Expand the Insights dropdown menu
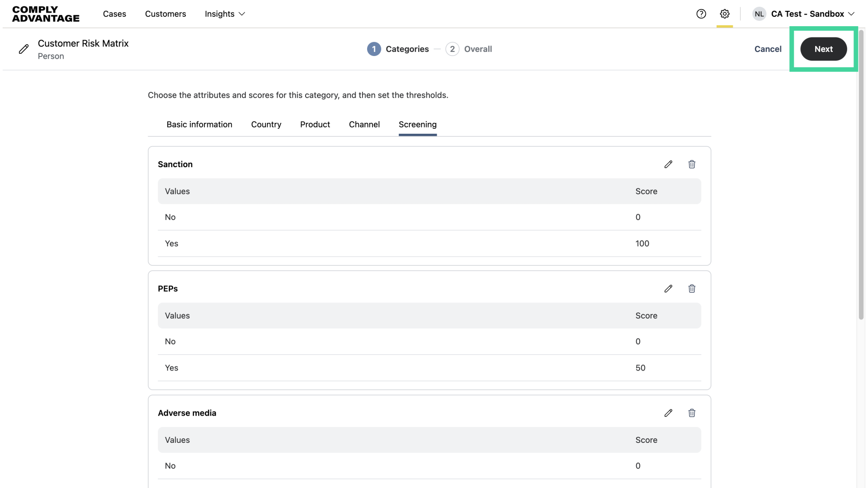 [x=225, y=14]
